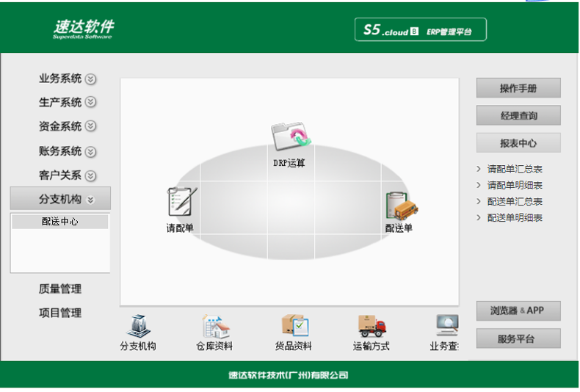Click the 请配单汇总表 arrow marker

pos(479,169)
